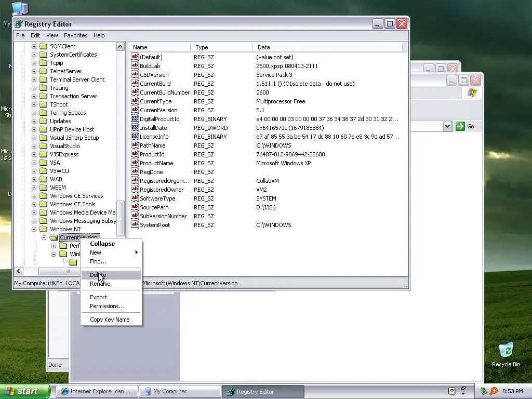Screen dimensions: 532x399
Task: Select Export from the context menu
Action: (111, 297)
